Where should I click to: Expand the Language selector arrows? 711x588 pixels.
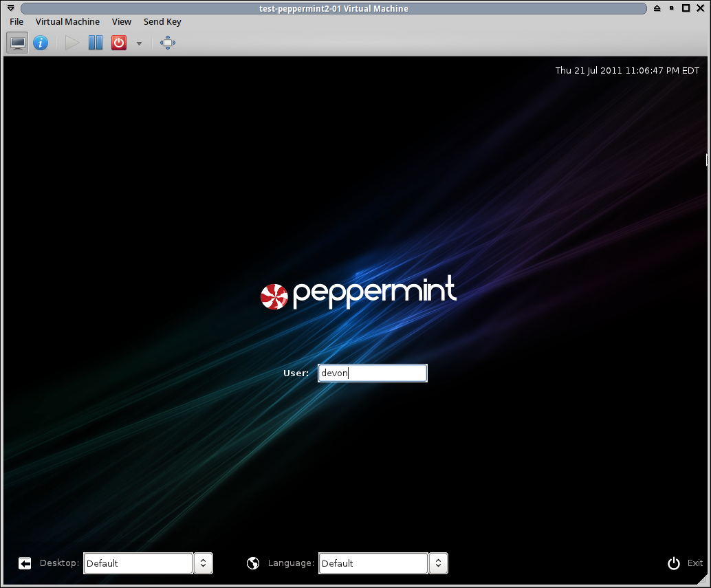pos(439,563)
